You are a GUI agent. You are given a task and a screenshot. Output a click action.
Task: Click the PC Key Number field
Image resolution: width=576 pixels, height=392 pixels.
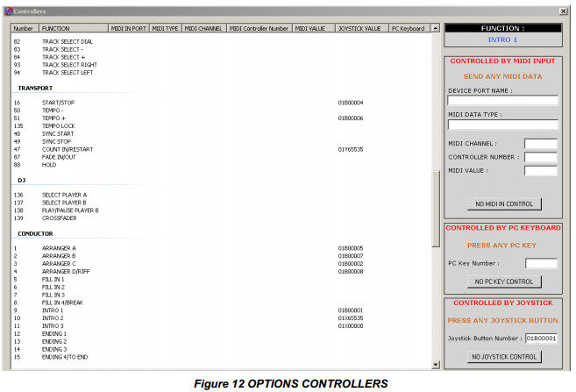point(540,263)
